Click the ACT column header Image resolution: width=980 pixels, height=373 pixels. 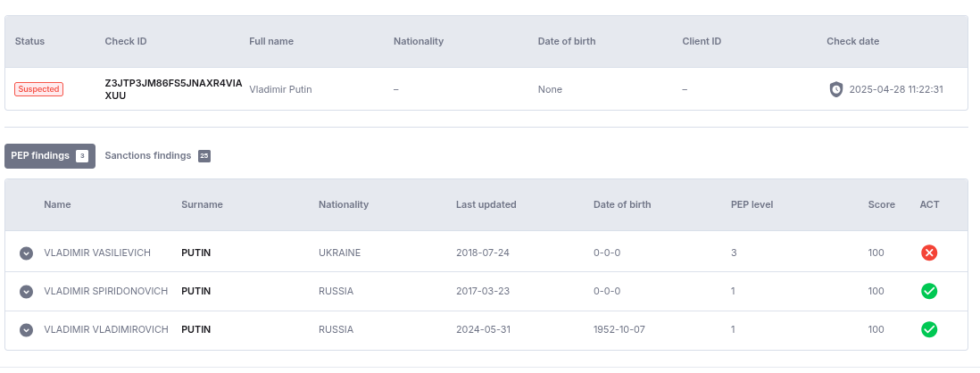pos(929,204)
